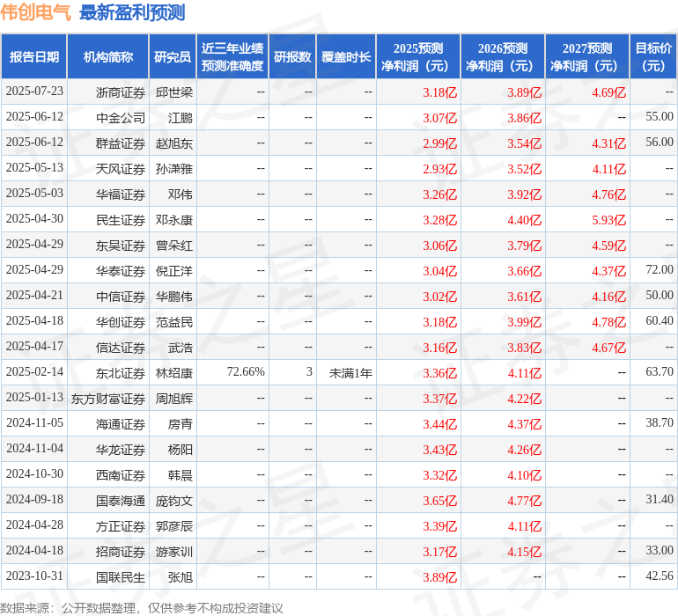Click 中金公司 institution name
Image resolution: width=678 pixels, height=616 pixels.
click(x=121, y=118)
